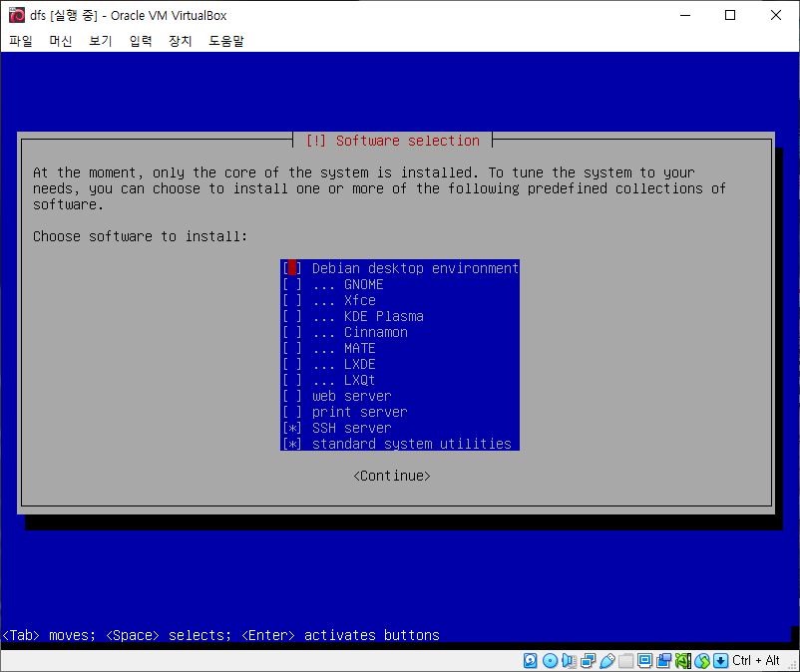Click the network adapter status icon
The width and height of the screenshot is (800, 672).
click(x=588, y=661)
